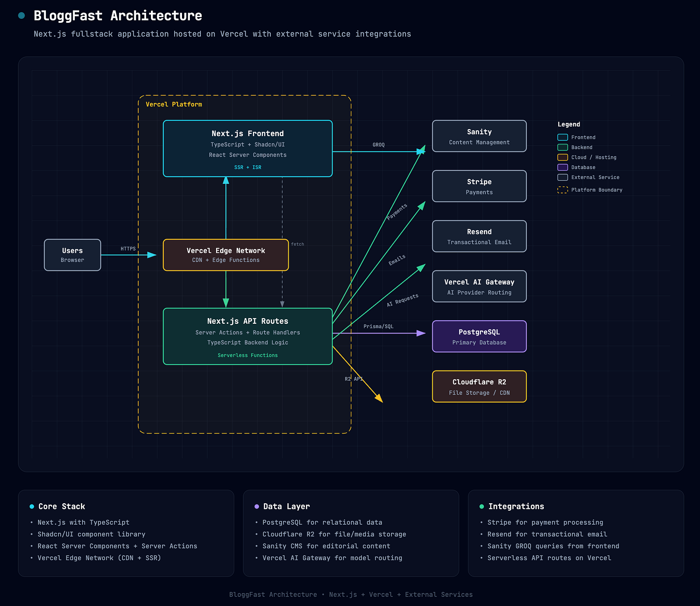Click the BloggFast Architecture title
Image resolution: width=700 pixels, height=606 pixels.
(x=118, y=16)
